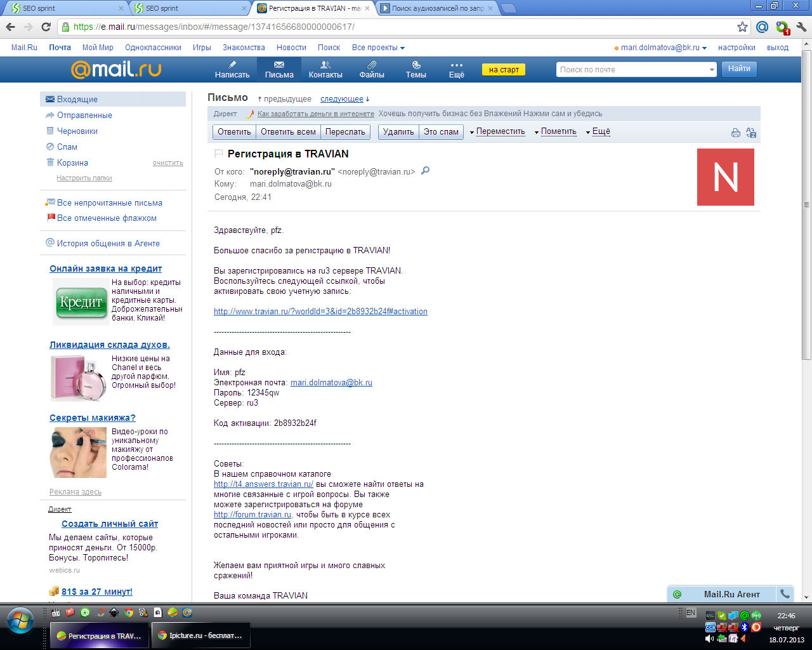
Task: Open the search field dropdown arrow
Action: click(712, 70)
